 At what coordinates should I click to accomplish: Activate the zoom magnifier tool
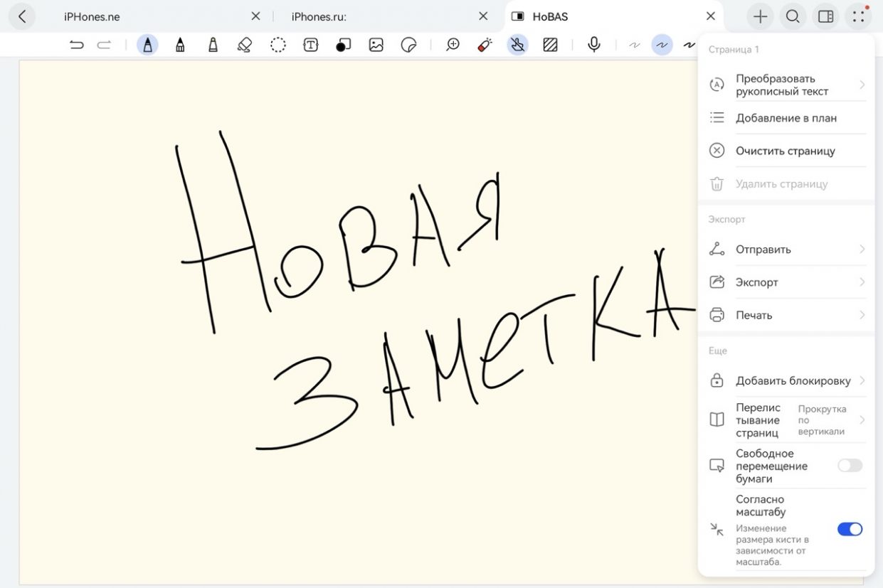453,45
